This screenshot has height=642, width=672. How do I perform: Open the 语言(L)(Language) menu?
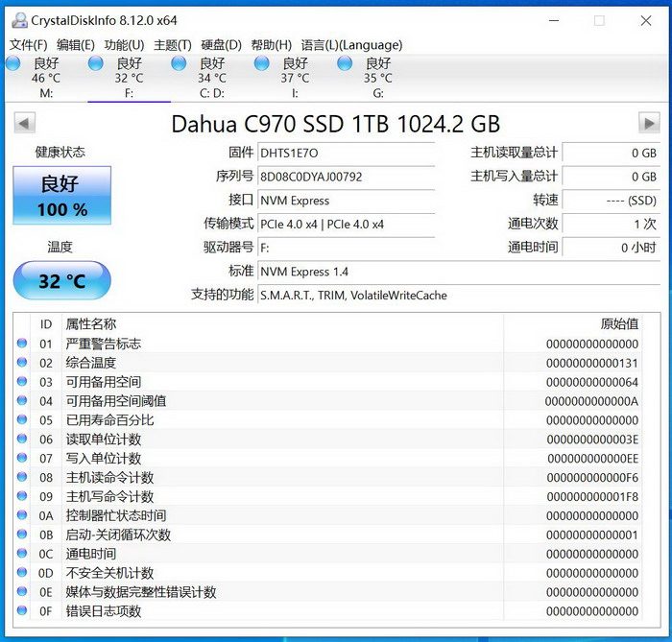click(x=351, y=44)
